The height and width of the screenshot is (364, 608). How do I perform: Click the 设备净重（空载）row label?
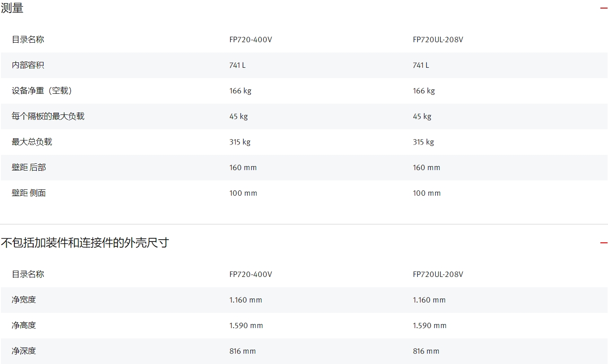point(42,91)
